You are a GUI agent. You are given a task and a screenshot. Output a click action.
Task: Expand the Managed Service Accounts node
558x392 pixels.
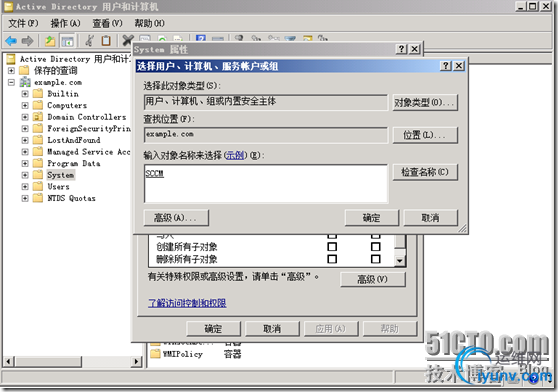(25, 152)
